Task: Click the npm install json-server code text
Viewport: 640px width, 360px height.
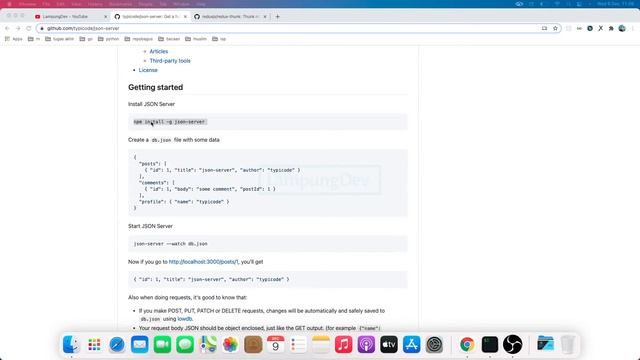Action: [169, 122]
